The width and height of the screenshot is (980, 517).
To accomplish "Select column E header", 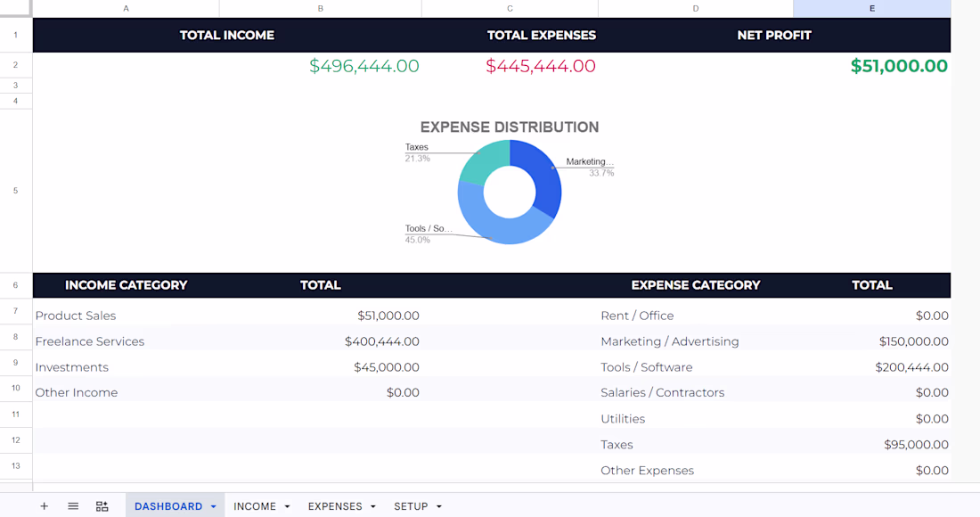I will click(872, 8).
